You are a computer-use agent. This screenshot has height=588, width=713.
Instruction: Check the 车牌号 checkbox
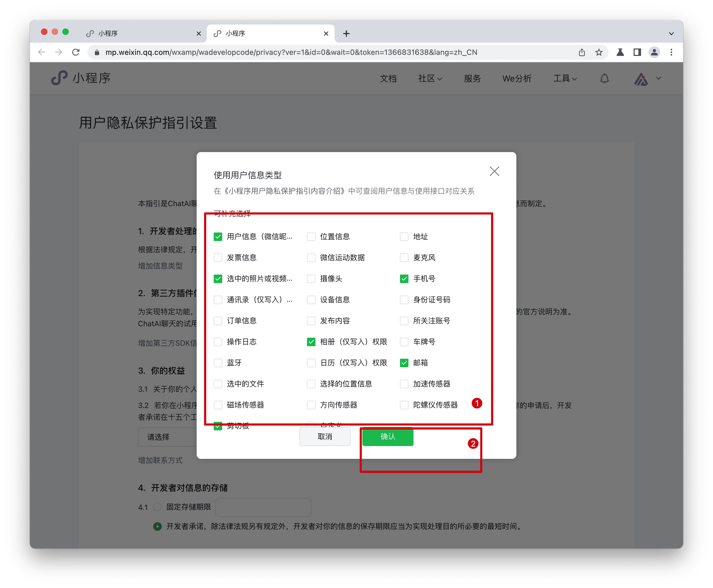(x=404, y=342)
